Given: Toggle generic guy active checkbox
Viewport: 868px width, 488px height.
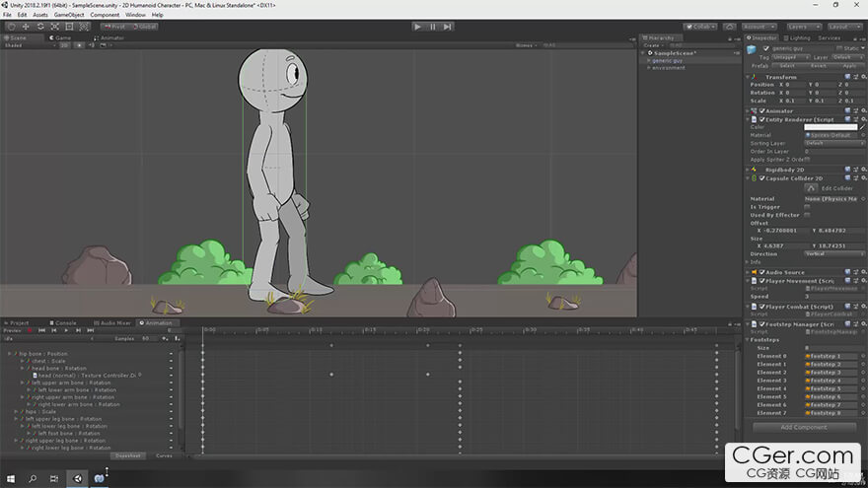Looking at the screenshot, I should 766,48.
